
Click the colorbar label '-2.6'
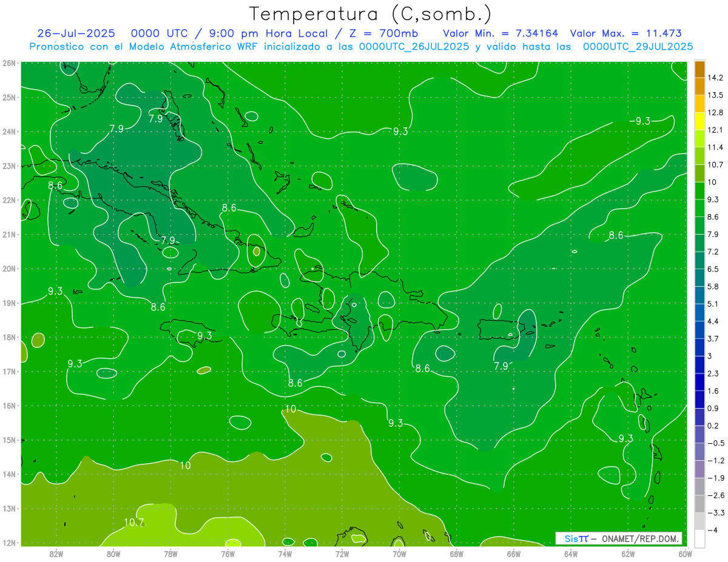click(x=715, y=495)
